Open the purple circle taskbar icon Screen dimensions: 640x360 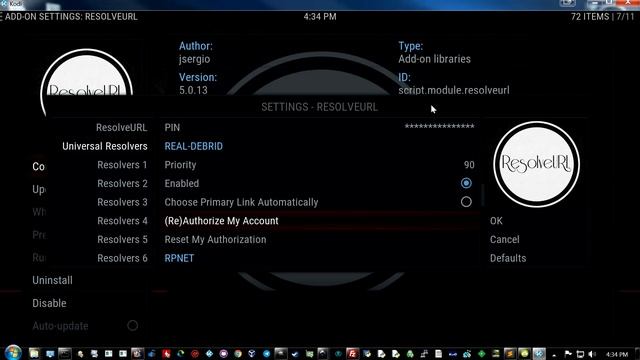[x=223, y=353]
